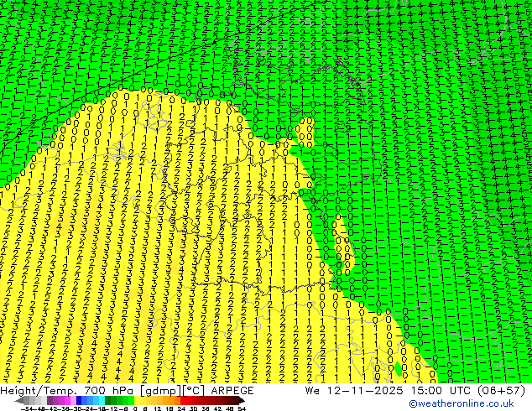Image resolution: width=532 pixels, height=411 pixels.
Task: Click the 'We 12-11-2025 15:00 UTC' timestamp
Action: click(389, 391)
